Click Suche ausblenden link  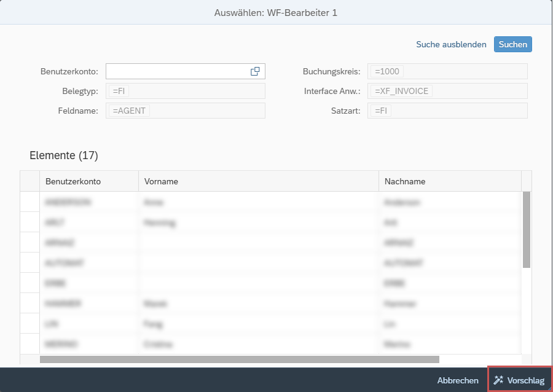[x=451, y=44]
